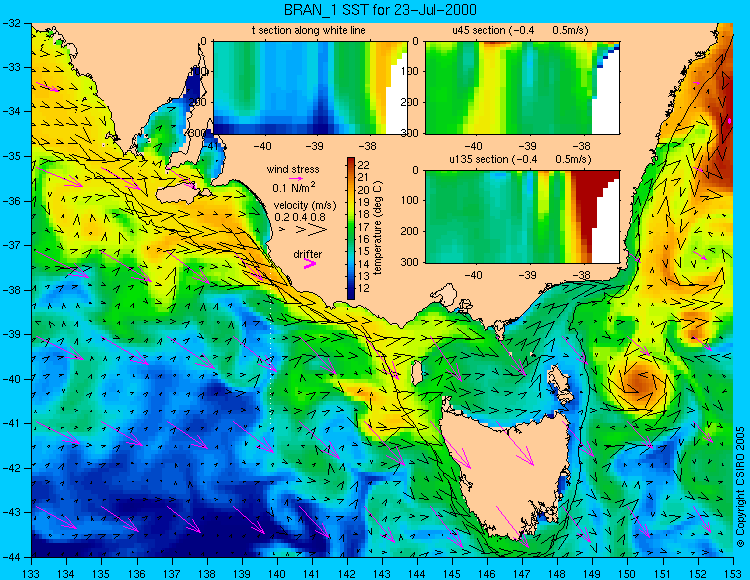This screenshot has width=750, height=580.
Task: Click longitude axis label 151
Action: 663,573
